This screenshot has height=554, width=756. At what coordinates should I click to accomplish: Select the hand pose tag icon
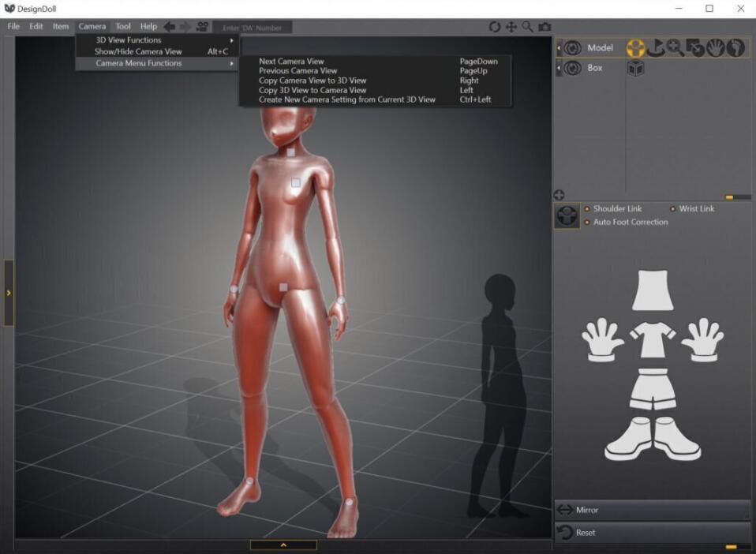tap(716, 48)
